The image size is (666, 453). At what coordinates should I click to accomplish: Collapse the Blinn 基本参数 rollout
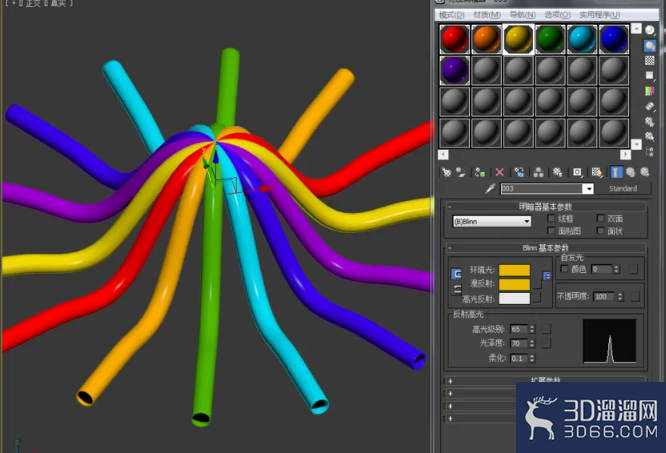tap(545, 248)
